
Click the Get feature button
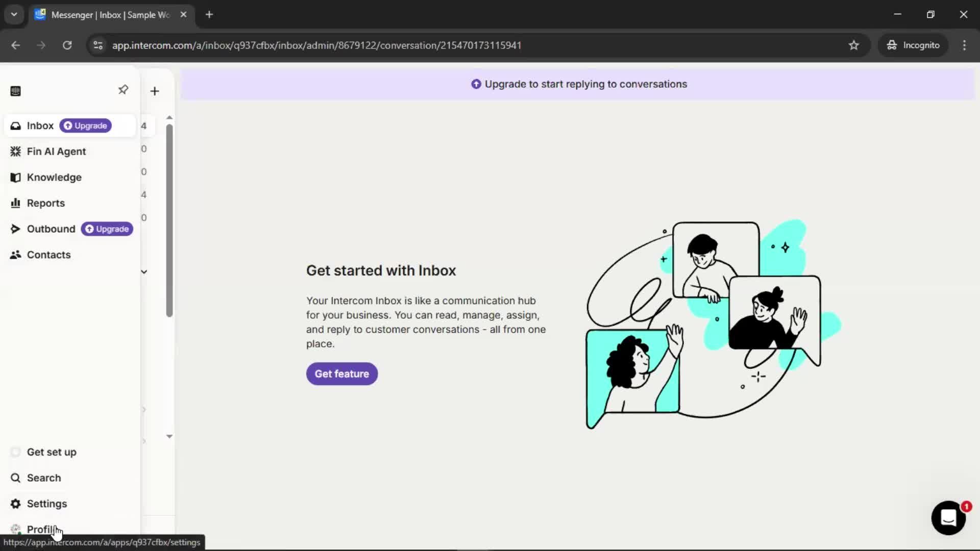(x=342, y=374)
